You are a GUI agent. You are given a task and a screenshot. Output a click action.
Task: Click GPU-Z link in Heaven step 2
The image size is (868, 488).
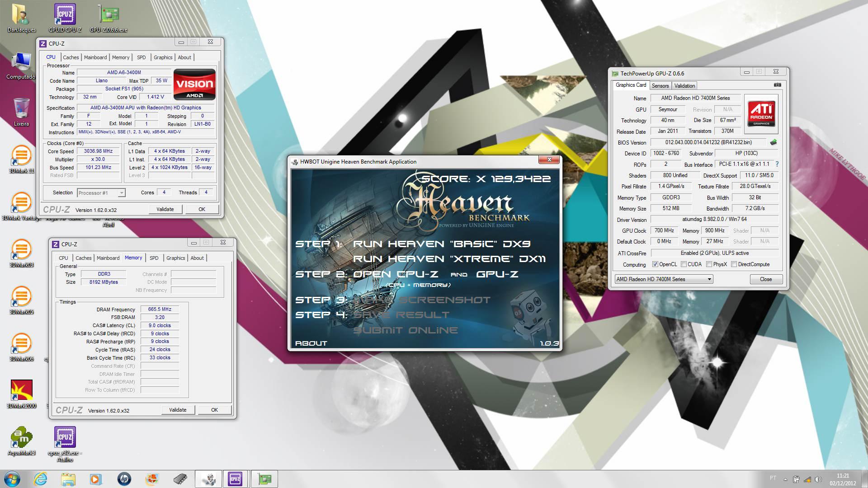coord(497,274)
